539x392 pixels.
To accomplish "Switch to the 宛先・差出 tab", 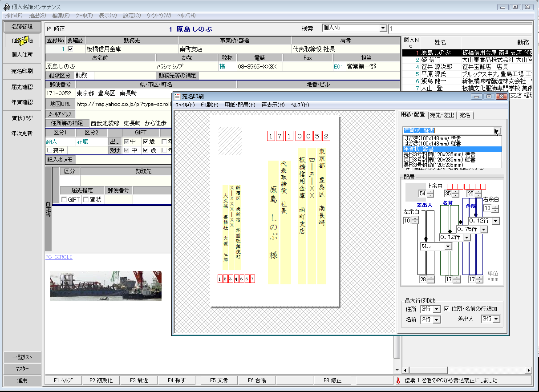I will coord(442,115).
